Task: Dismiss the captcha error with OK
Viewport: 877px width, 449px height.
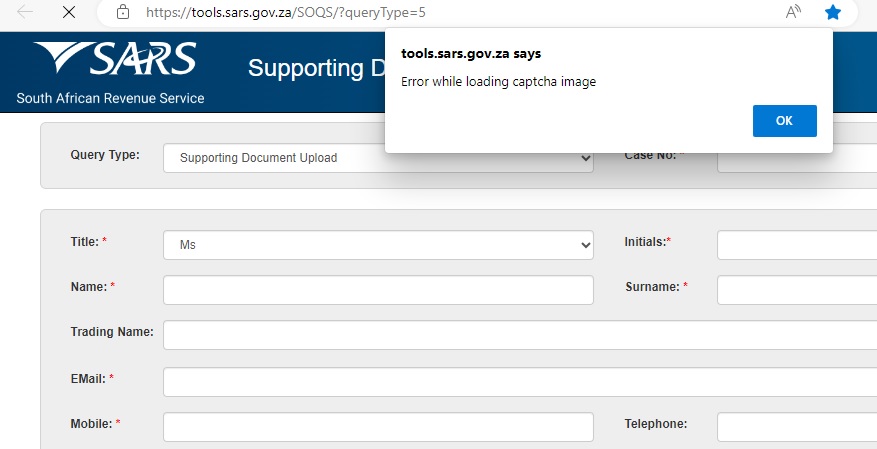Action: pyautogui.click(x=785, y=121)
